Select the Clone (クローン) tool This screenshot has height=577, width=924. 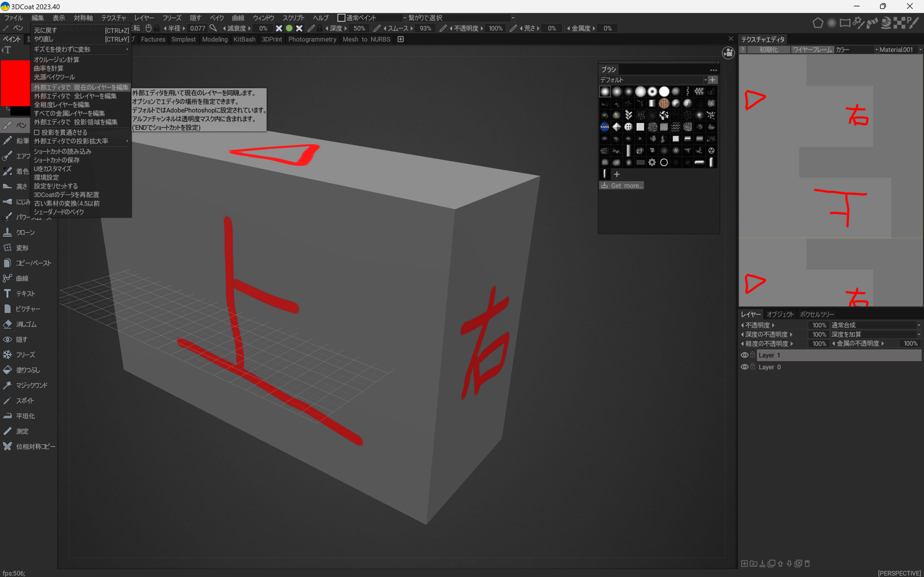(25, 232)
